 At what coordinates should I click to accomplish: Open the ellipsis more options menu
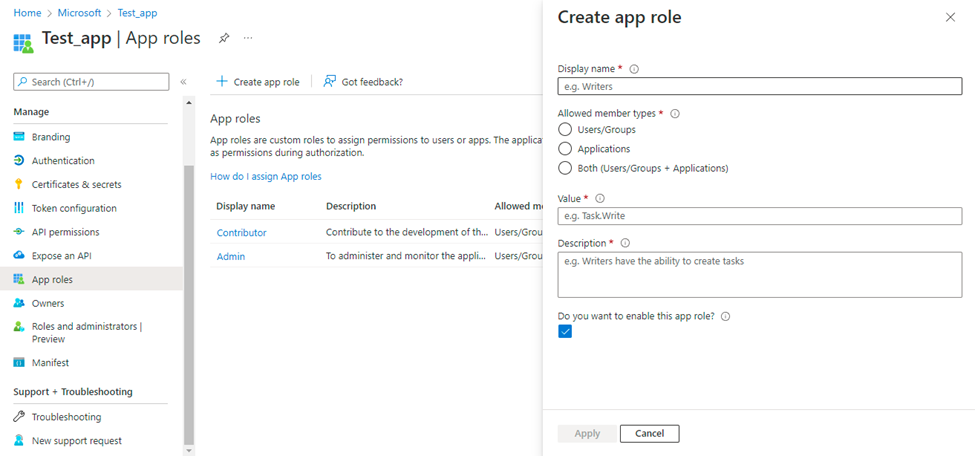tap(248, 38)
